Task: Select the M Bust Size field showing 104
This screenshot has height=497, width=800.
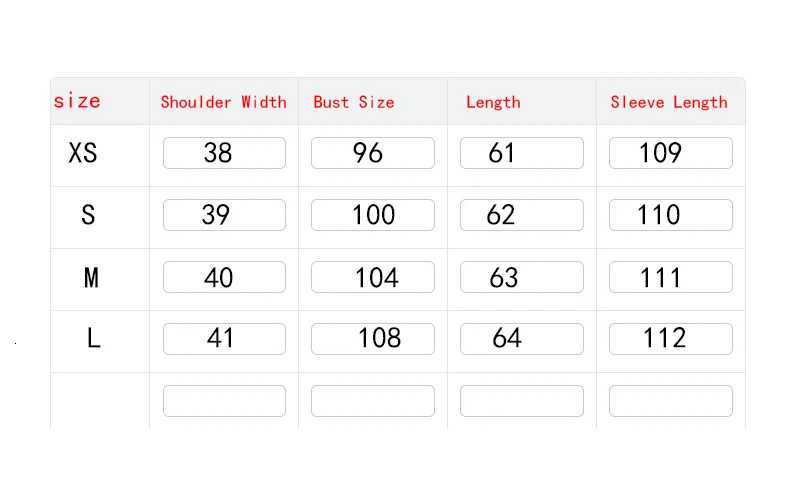Action: tap(372, 277)
